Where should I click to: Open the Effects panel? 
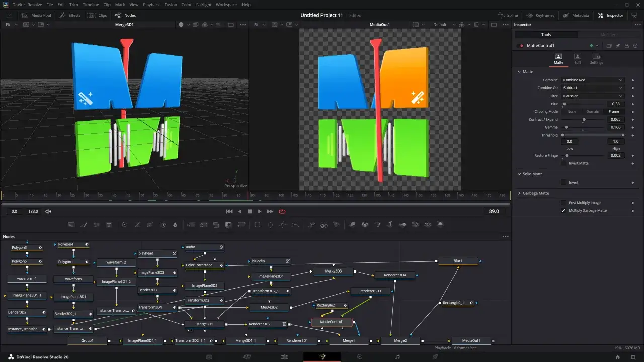click(70, 15)
